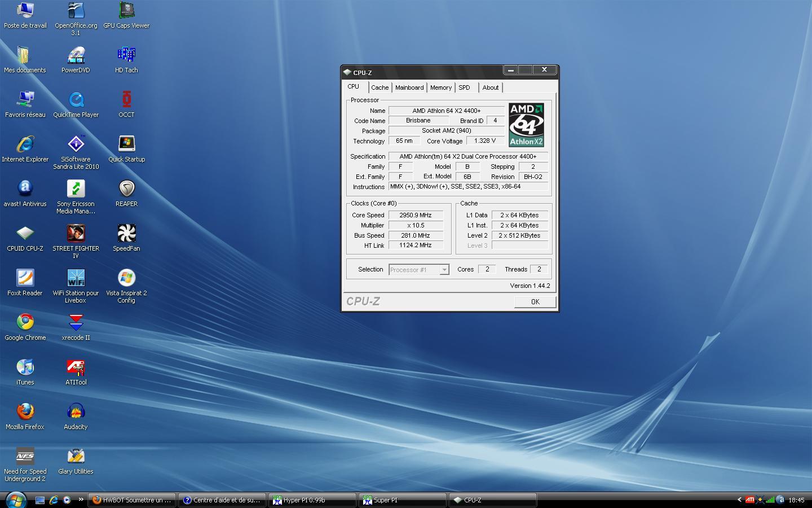Open the Windows Start orb
The width and height of the screenshot is (812, 508).
pos(15,500)
